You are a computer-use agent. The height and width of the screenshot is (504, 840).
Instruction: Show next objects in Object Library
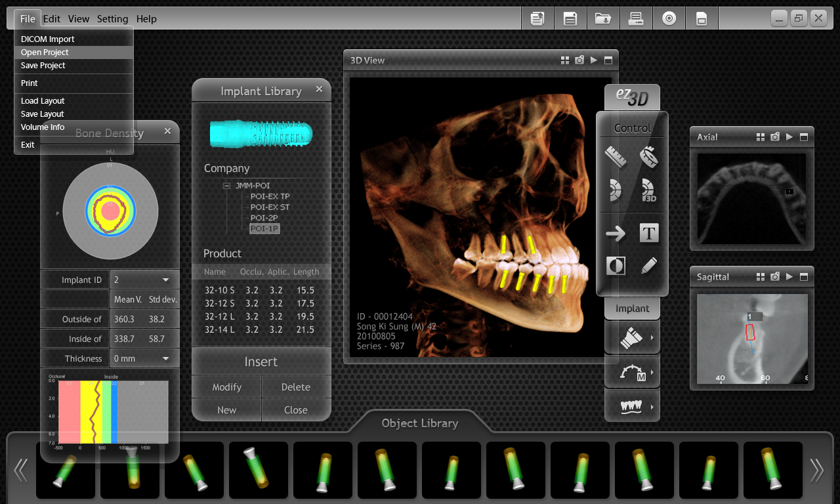click(817, 470)
